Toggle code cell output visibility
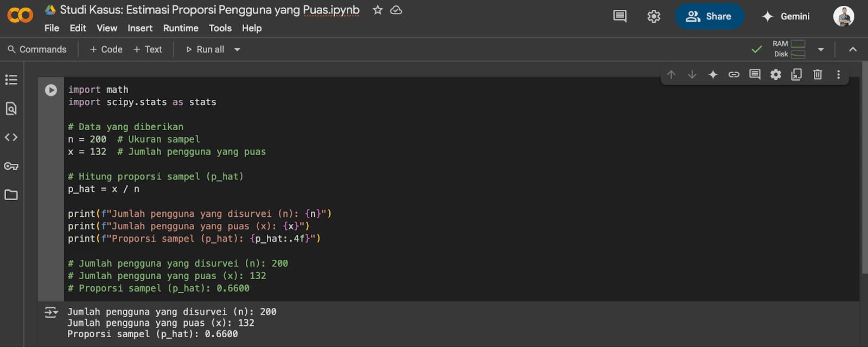 point(51,312)
